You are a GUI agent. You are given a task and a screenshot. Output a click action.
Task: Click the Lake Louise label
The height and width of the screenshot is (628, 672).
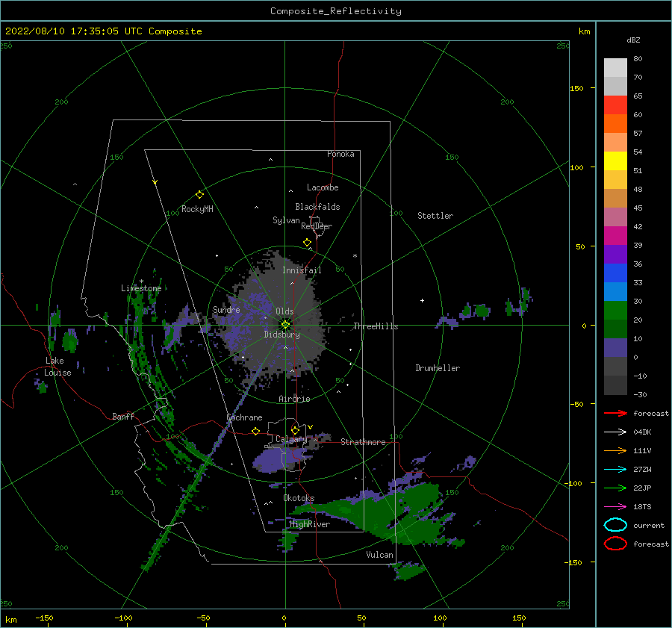click(x=57, y=367)
